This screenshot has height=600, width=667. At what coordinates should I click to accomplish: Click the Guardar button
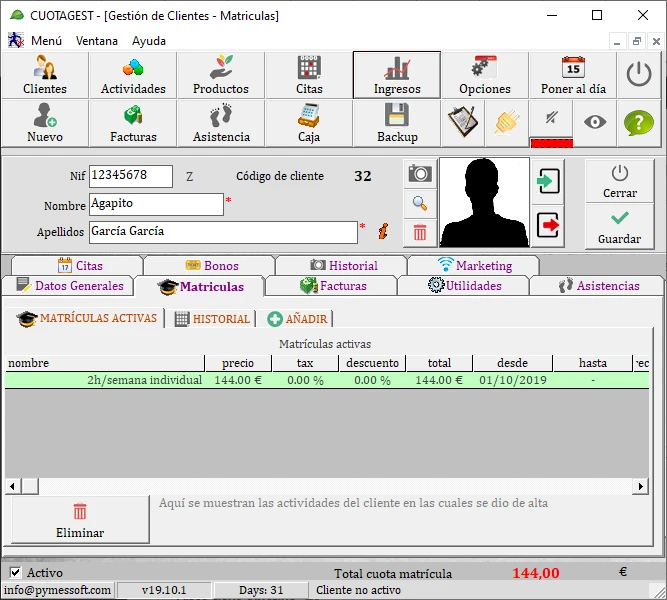(619, 226)
